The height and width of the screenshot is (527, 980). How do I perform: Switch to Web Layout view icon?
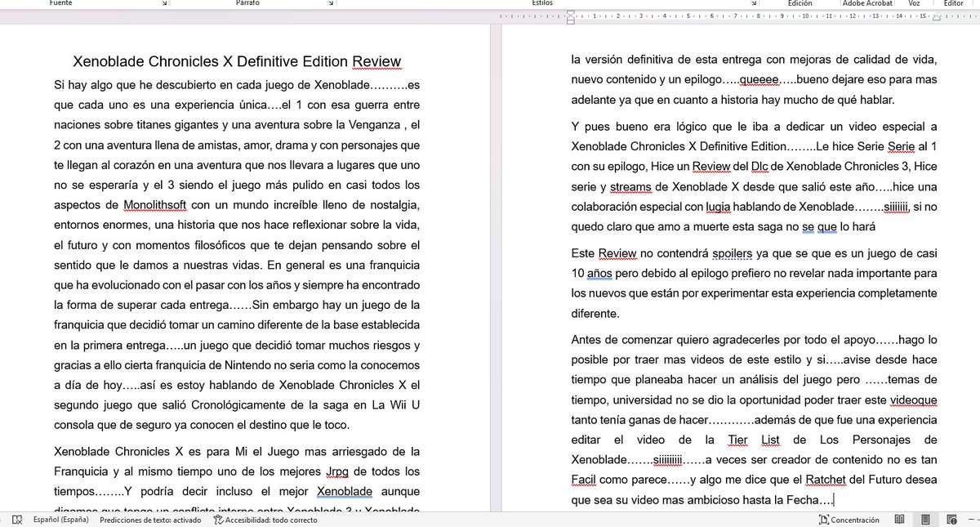pyautogui.click(x=951, y=520)
